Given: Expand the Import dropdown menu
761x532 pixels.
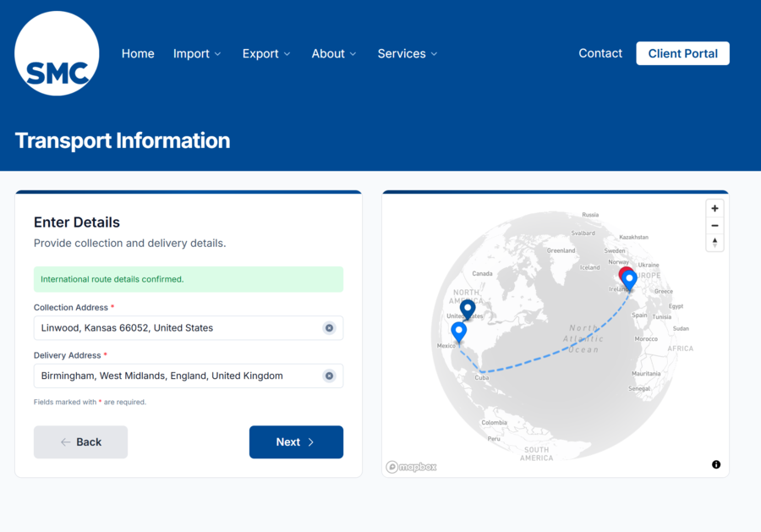Looking at the screenshot, I should 197,53.
